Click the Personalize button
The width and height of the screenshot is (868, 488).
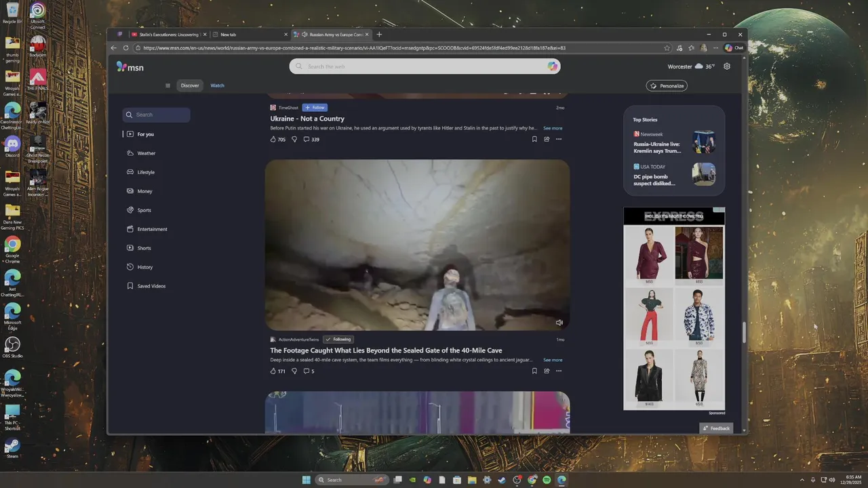[667, 85]
